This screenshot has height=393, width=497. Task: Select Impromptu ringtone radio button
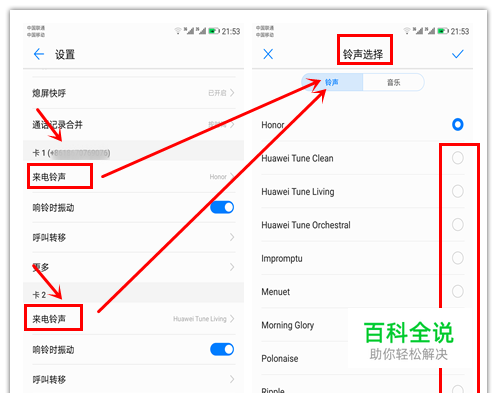(457, 258)
